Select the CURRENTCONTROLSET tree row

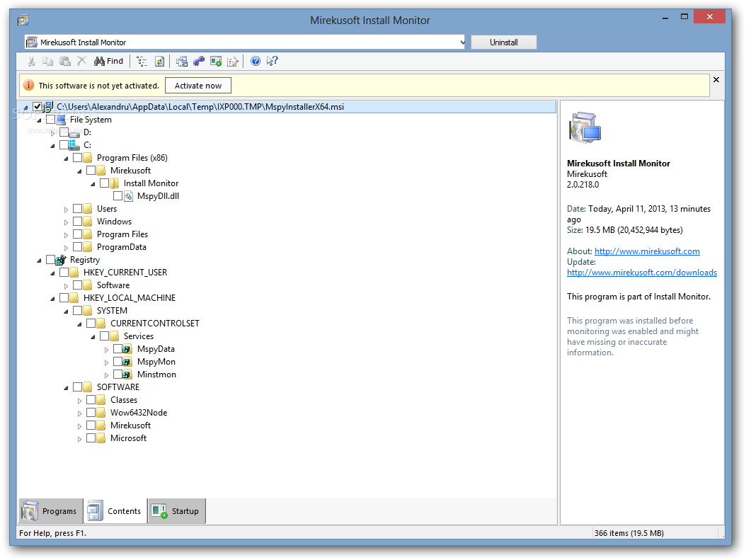point(154,324)
